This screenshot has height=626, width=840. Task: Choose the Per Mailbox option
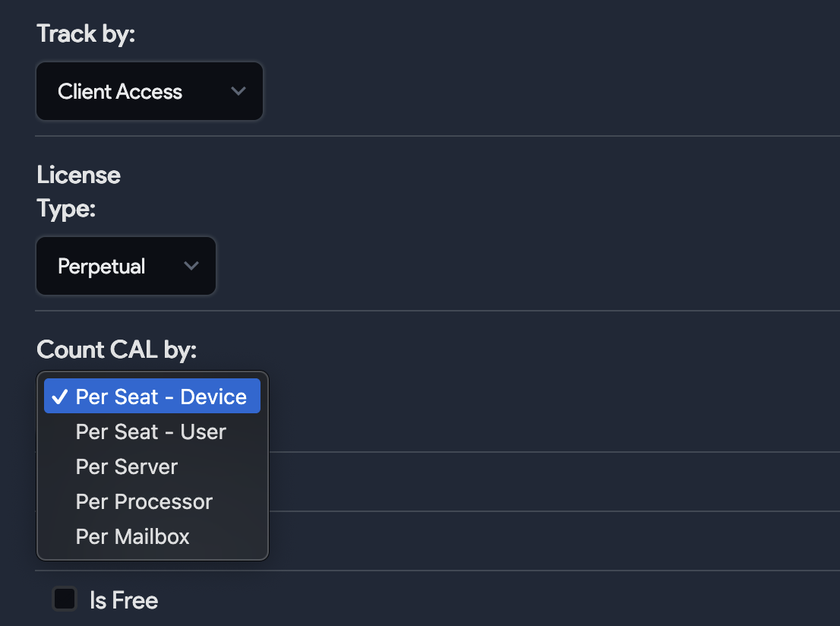(133, 537)
